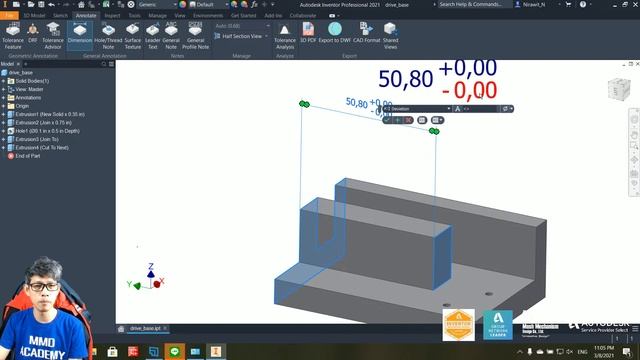640x360 pixels.
Task: Select Extrusion4 (Cut To Next) in browser
Action: click(42, 147)
